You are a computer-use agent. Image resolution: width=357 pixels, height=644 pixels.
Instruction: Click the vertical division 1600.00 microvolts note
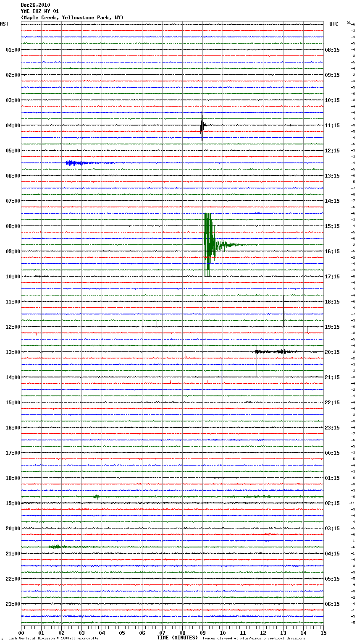coord(53,639)
